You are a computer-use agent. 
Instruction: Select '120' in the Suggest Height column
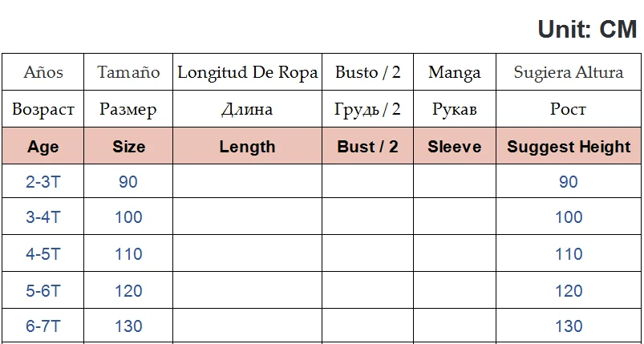pyautogui.click(x=569, y=290)
